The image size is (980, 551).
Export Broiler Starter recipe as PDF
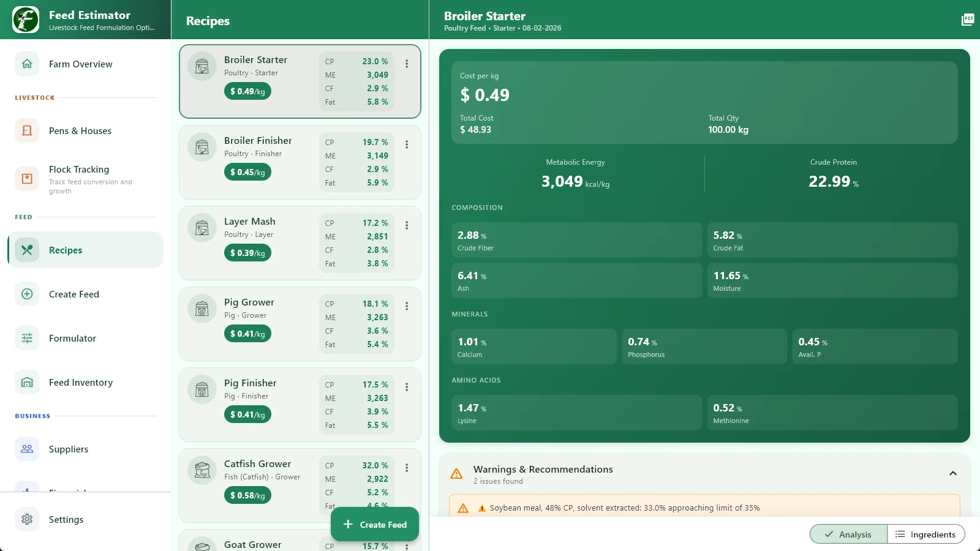pyautogui.click(x=968, y=20)
